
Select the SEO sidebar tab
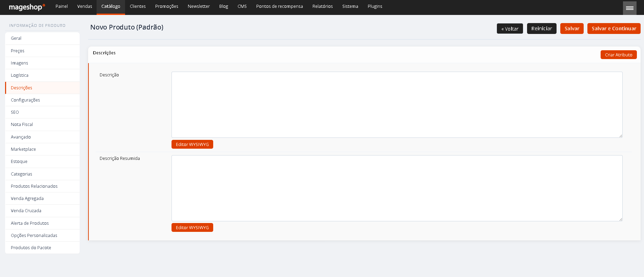coord(42,112)
